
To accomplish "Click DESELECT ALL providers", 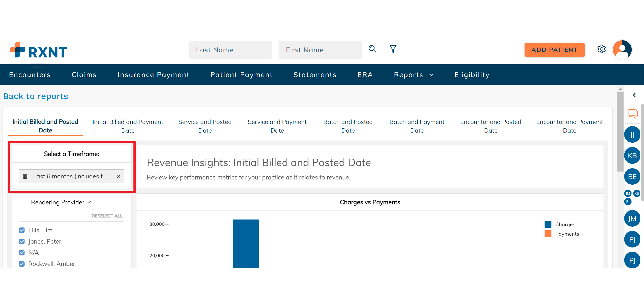I will point(107,216).
